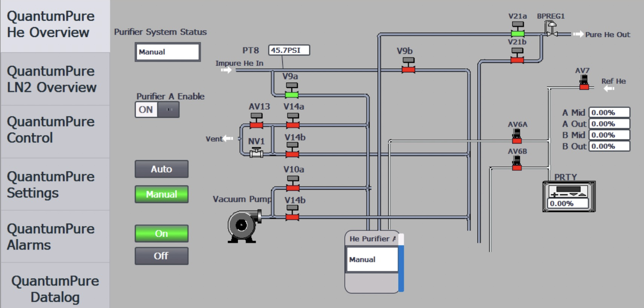Toggle valve V14b on the vacuum pump line
This screenshot has height=308, width=644.
coord(292,213)
